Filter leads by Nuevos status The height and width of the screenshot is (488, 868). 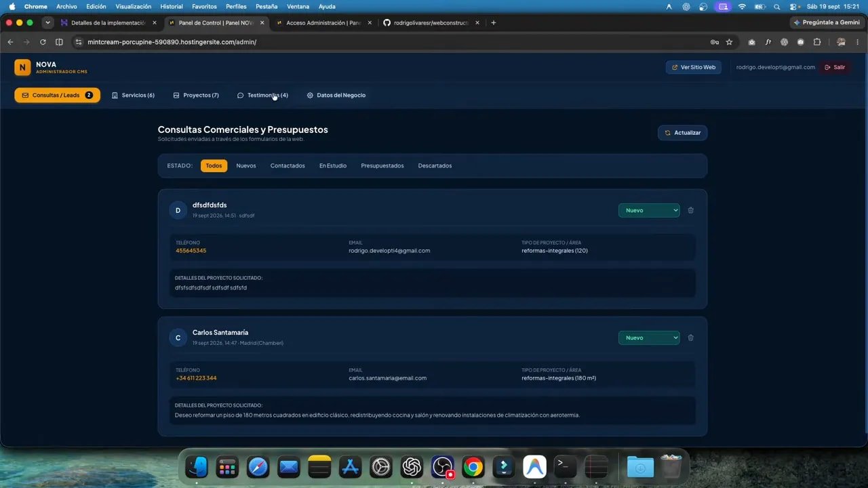(x=246, y=165)
